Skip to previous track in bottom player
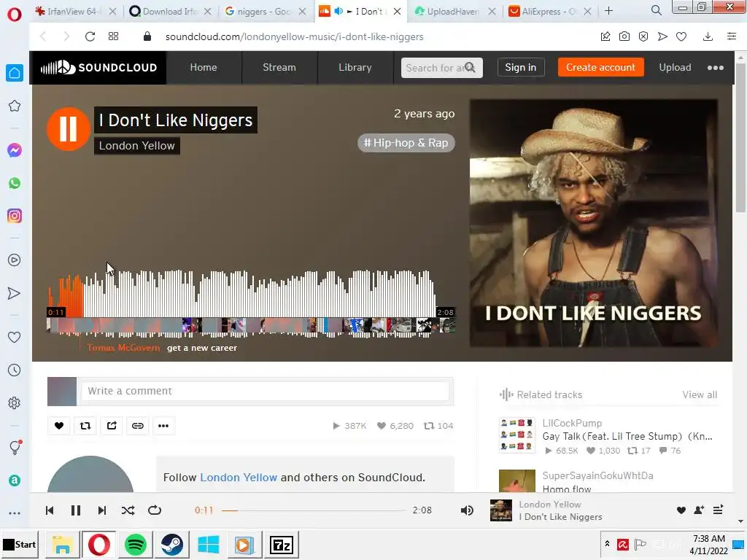 (x=50, y=510)
